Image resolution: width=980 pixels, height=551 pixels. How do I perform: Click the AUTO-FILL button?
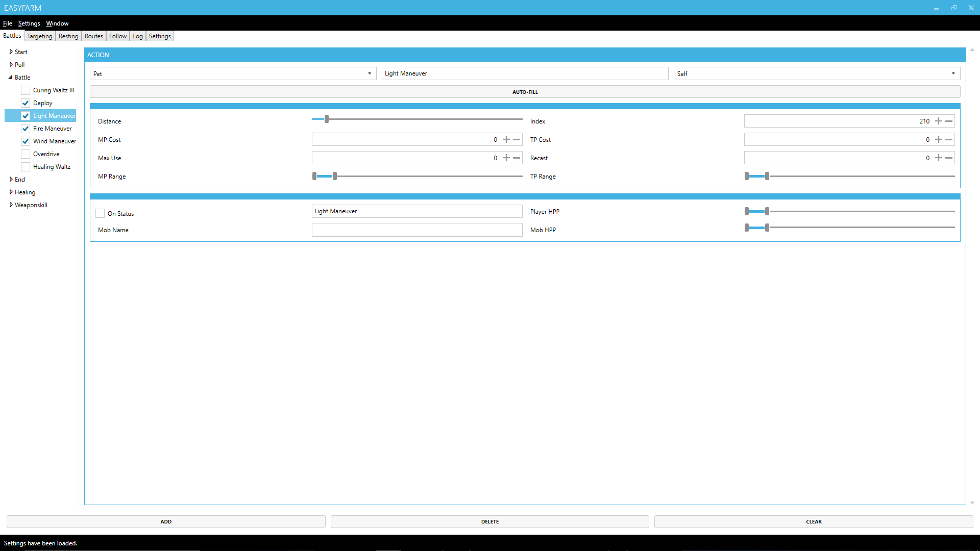tap(525, 92)
